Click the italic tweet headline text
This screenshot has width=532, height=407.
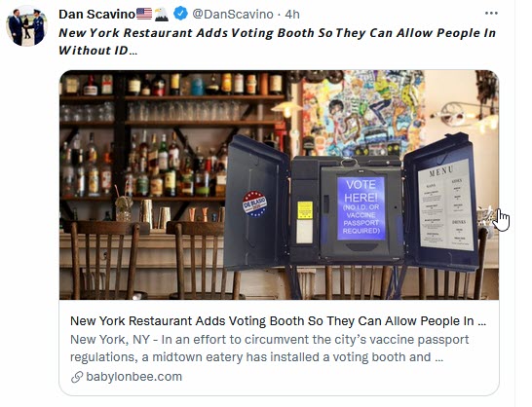(x=277, y=41)
